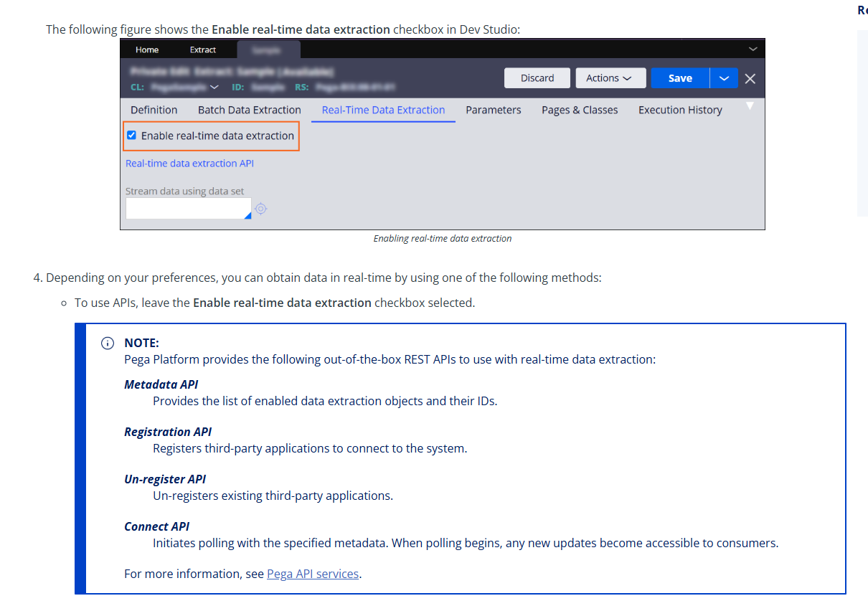Click inside the Stream data using data set field
Image resolution: width=868 pixels, height=606 pixels.
coord(187,209)
